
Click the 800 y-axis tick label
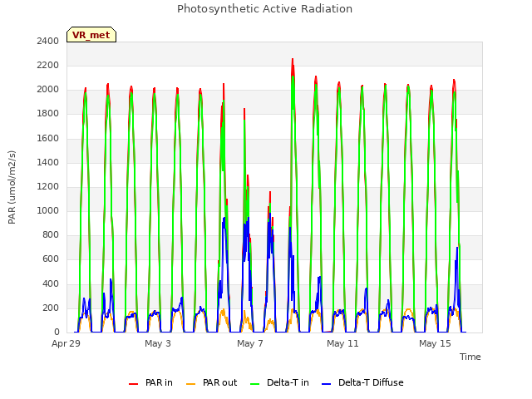click(51, 234)
